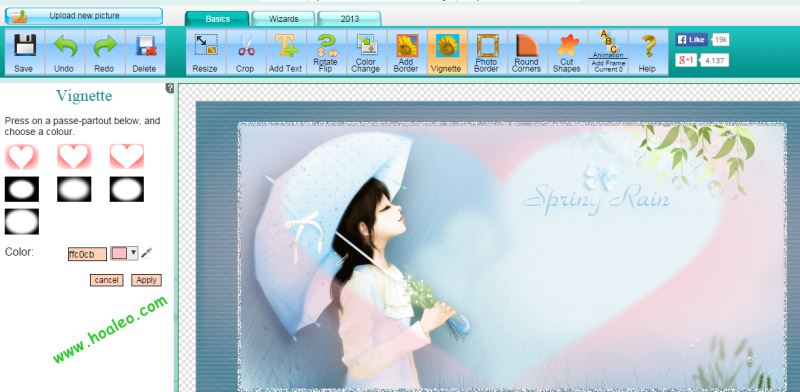Select the third heart passe-partout
800x392 pixels.
pos(127,156)
